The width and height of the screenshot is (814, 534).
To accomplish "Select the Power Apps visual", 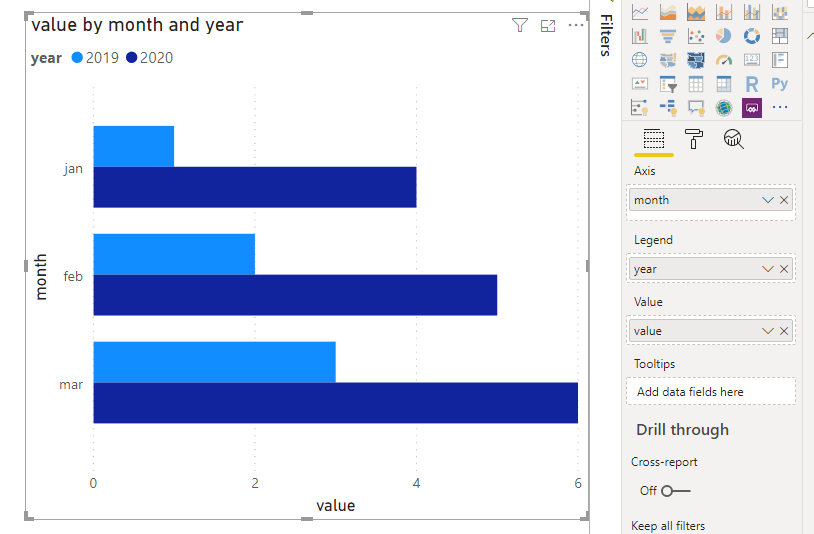I will click(752, 107).
